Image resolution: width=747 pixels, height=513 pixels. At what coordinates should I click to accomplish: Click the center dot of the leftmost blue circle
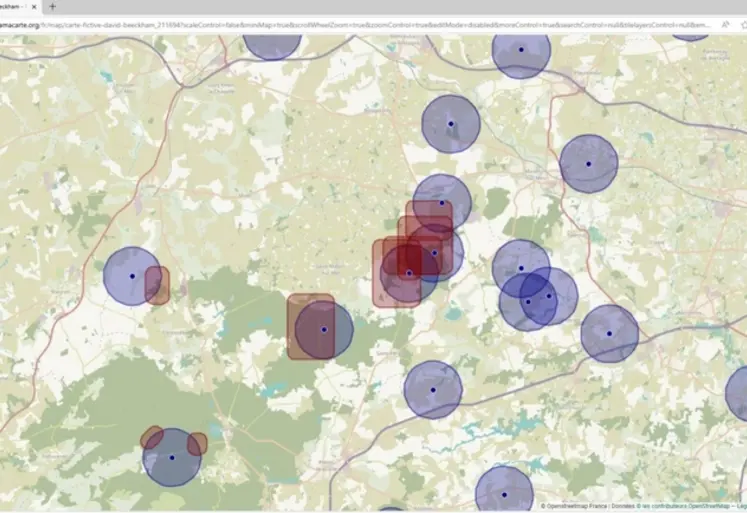pos(132,276)
